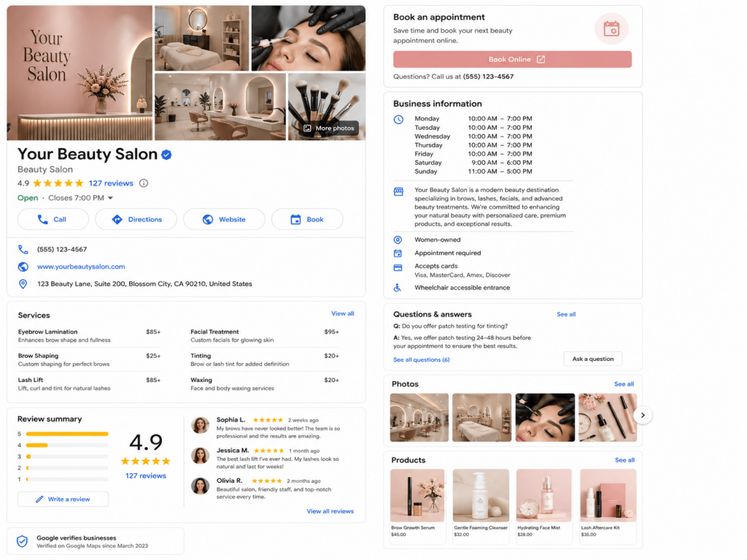This screenshot has height=560, width=747.
Task: Click the Sunday hours row
Action: click(x=473, y=171)
